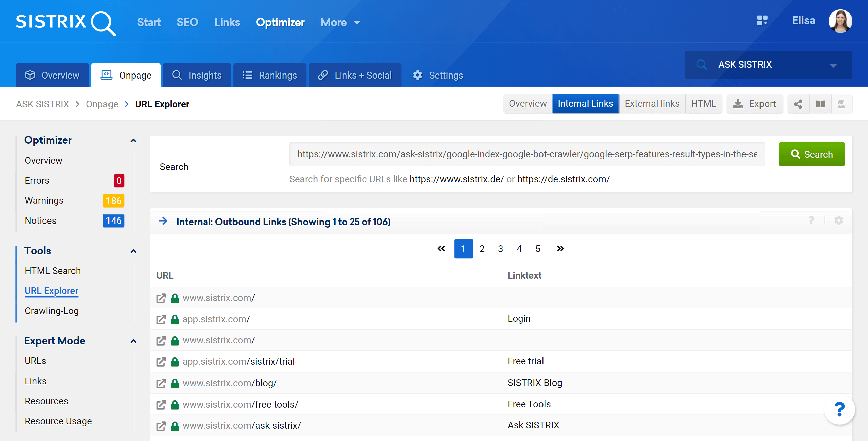Click the Export button
868x441 pixels.
tap(754, 104)
